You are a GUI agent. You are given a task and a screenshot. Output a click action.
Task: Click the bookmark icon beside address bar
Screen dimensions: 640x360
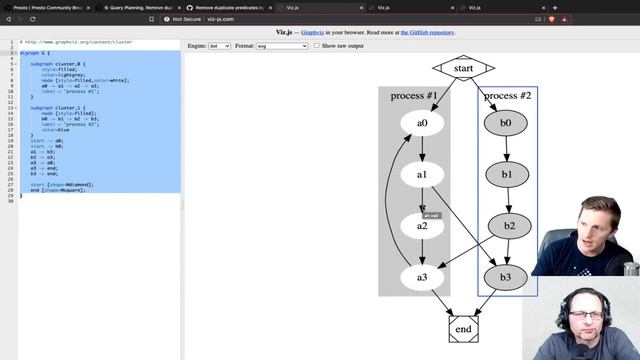point(151,19)
